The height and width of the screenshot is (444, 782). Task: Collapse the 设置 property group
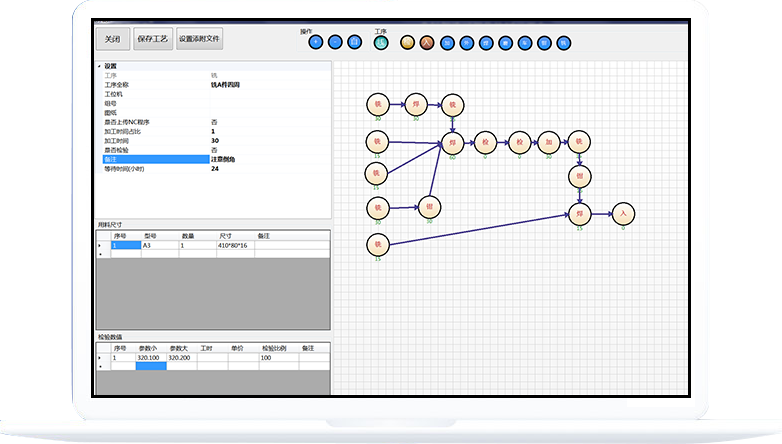coord(100,67)
